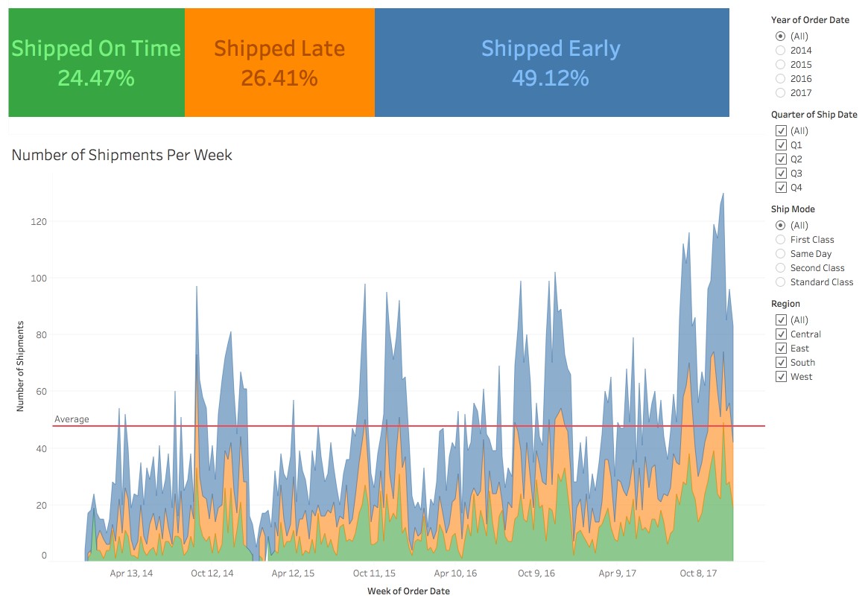Toggle the (All) Region checkbox

coord(781,319)
